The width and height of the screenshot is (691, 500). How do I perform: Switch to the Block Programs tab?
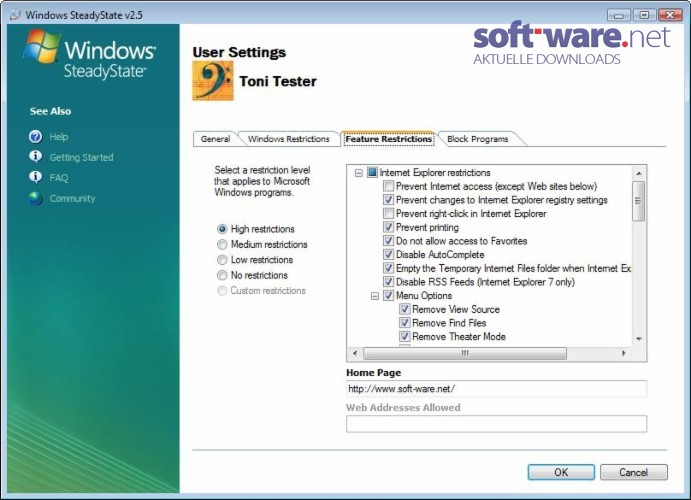(x=477, y=139)
